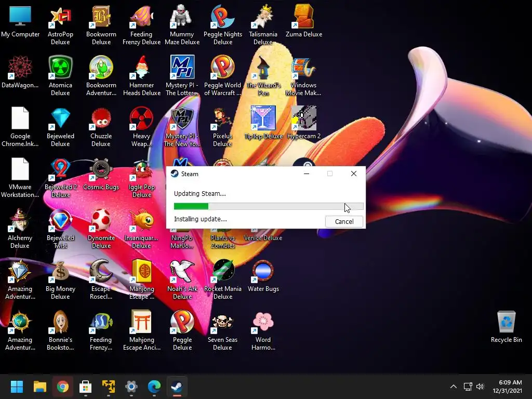Open the Windows Start menu
The height and width of the screenshot is (399, 532).
click(17, 387)
